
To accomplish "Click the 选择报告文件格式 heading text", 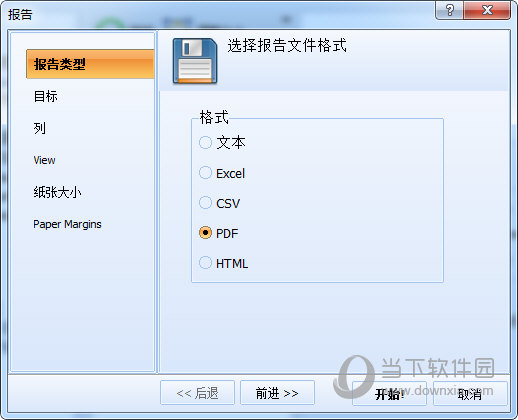I will [x=287, y=45].
